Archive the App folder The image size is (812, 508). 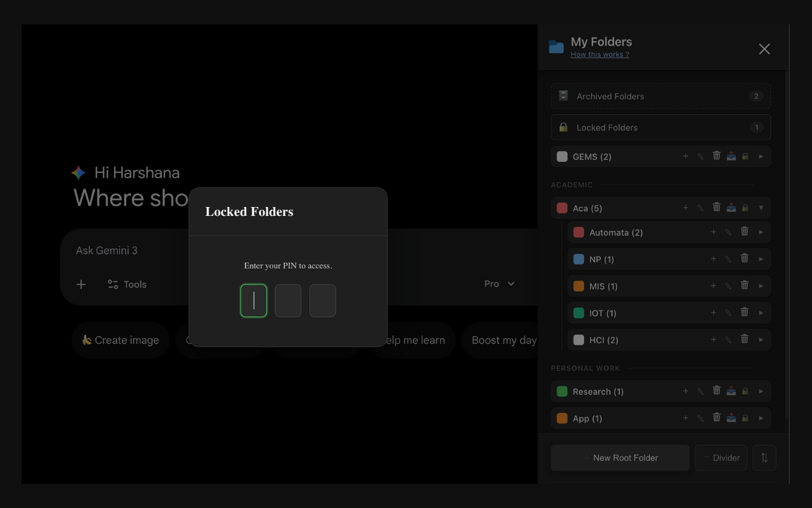[x=731, y=418]
